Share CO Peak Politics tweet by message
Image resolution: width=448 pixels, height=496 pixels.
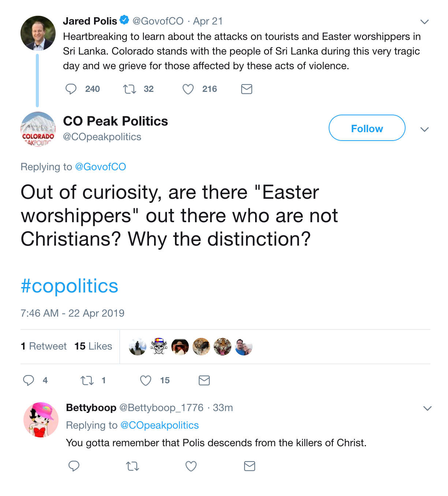(204, 380)
